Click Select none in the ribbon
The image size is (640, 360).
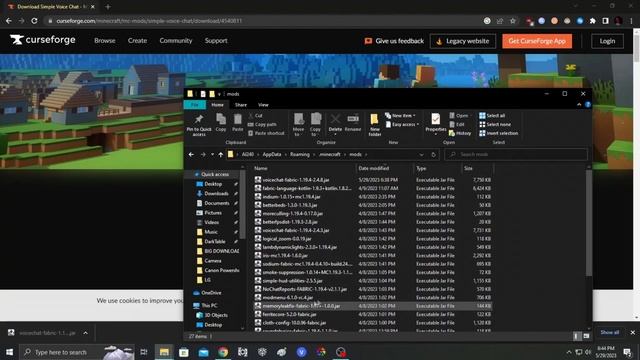[495, 124]
